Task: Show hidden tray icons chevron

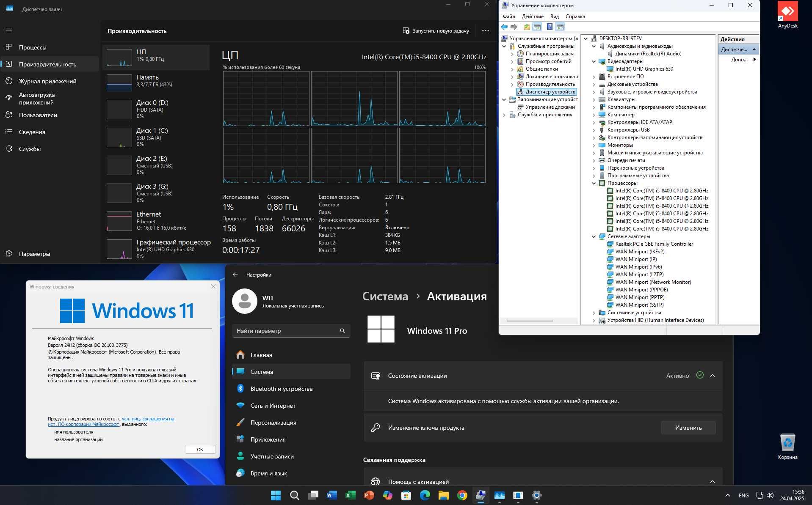Action: [x=727, y=495]
